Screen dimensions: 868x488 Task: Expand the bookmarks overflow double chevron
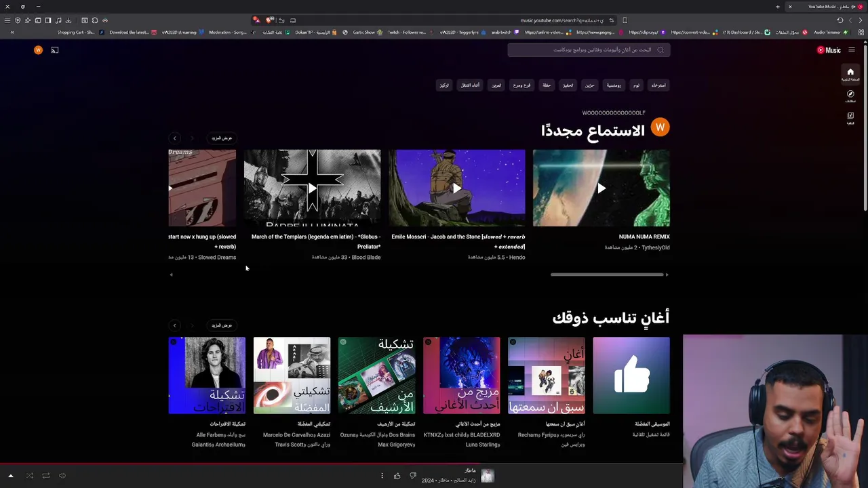12,32
